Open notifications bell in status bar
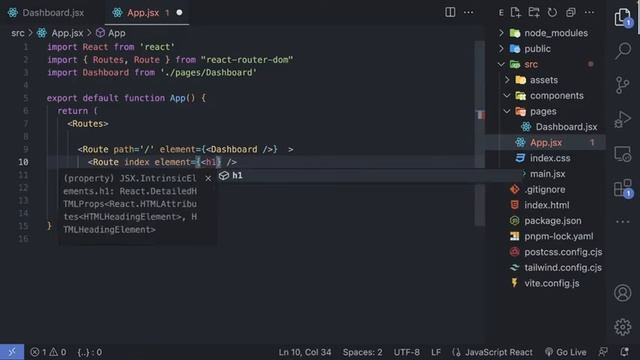The height and width of the screenshot is (360, 640). [624, 352]
